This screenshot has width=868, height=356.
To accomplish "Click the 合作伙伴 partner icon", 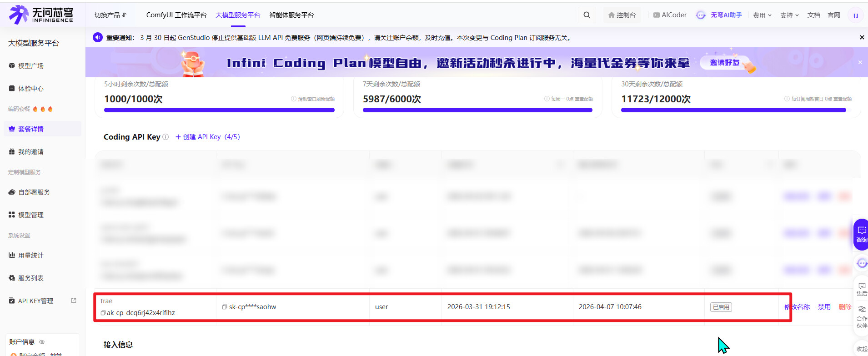I will tap(861, 317).
